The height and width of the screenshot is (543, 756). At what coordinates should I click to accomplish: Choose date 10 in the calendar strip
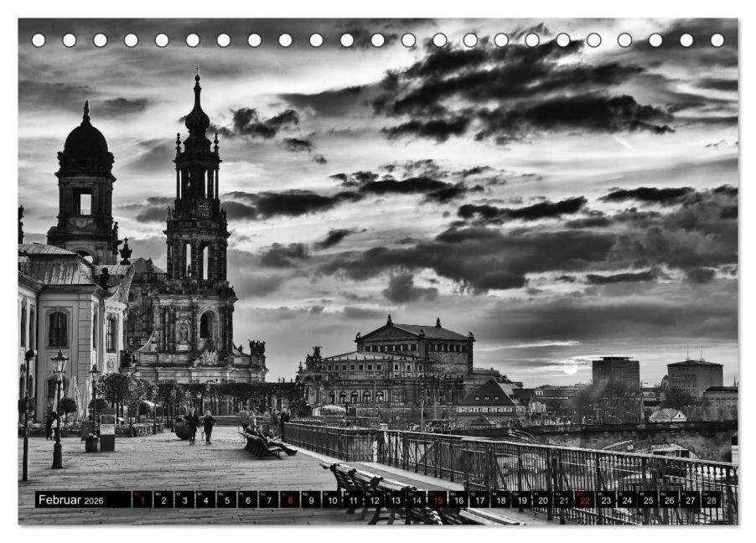(332, 499)
